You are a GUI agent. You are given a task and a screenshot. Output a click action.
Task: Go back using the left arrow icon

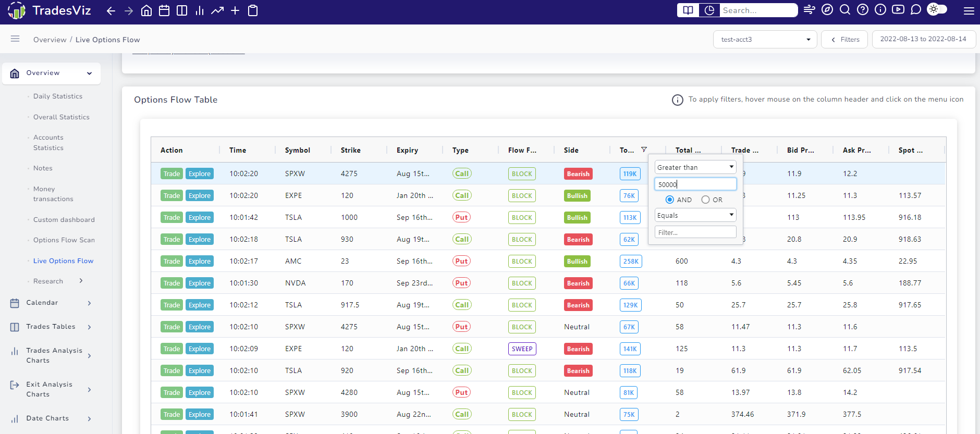coord(111,10)
